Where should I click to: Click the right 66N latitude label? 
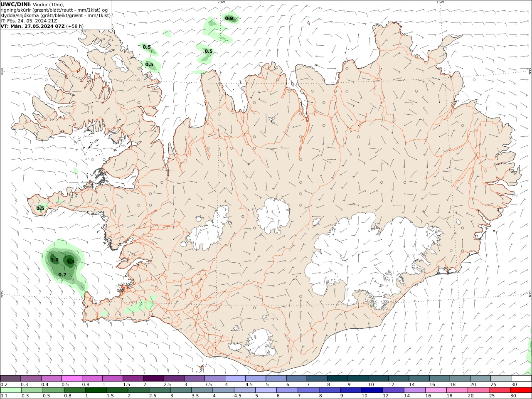(x=530, y=71)
